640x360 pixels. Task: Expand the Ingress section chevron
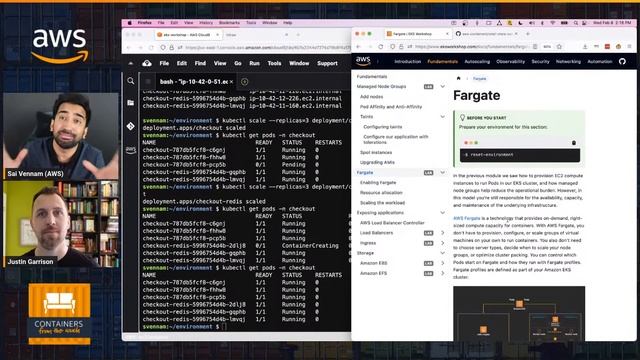pyautogui.click(x=442, y=243)
